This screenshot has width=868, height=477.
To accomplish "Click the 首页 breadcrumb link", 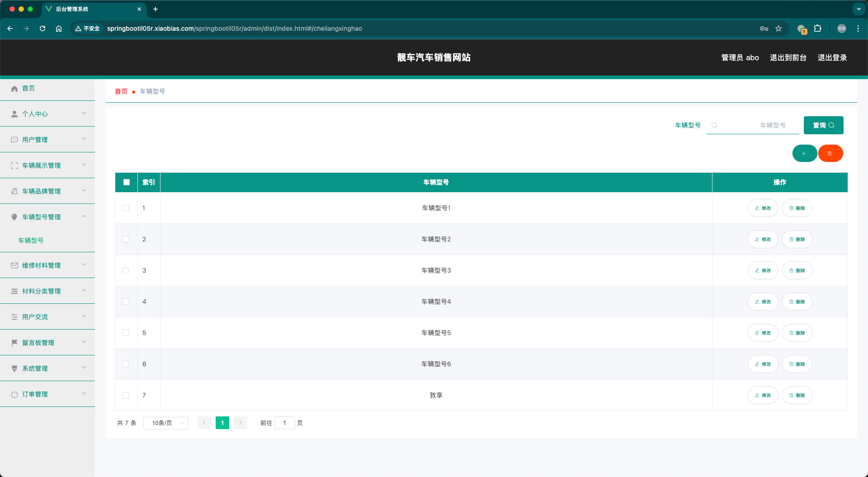I will pyautogui.click(x=121, y=91).
